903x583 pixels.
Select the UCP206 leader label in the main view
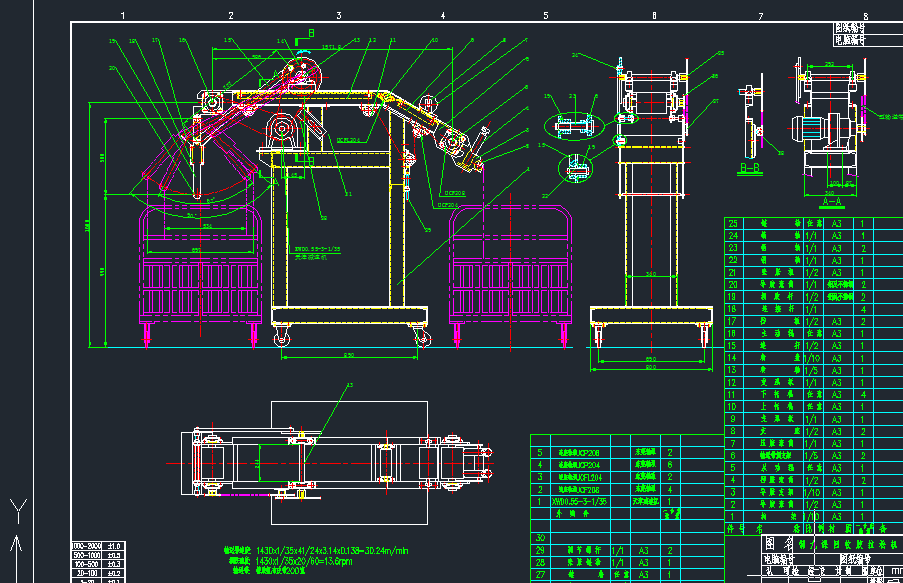coord(454,194)
